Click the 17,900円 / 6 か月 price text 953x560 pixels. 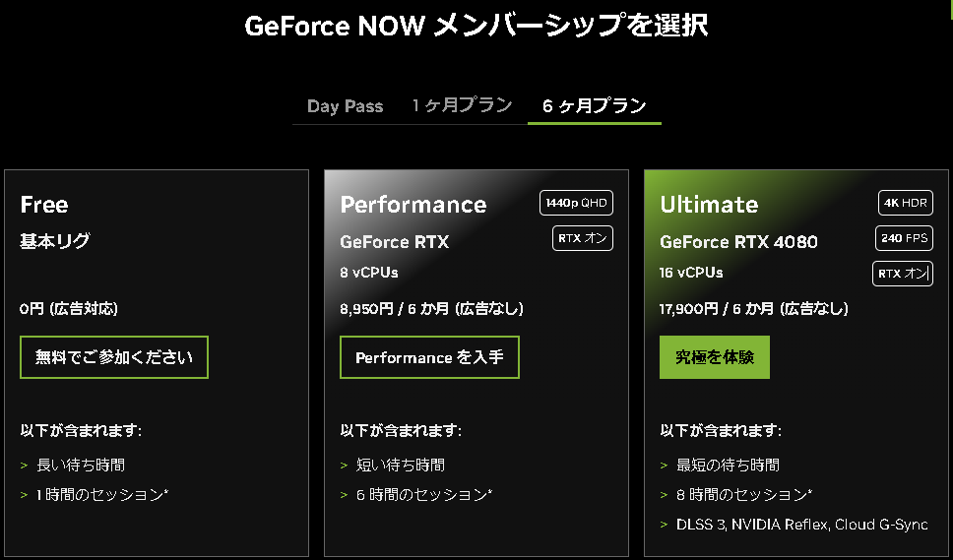click(x=753, y=309)
